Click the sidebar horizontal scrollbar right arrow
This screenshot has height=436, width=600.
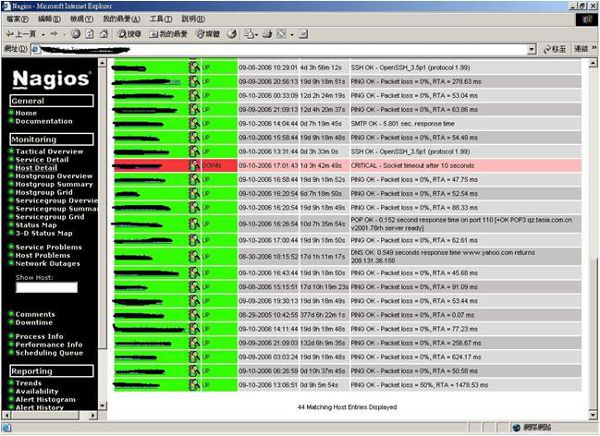[93, 415]
